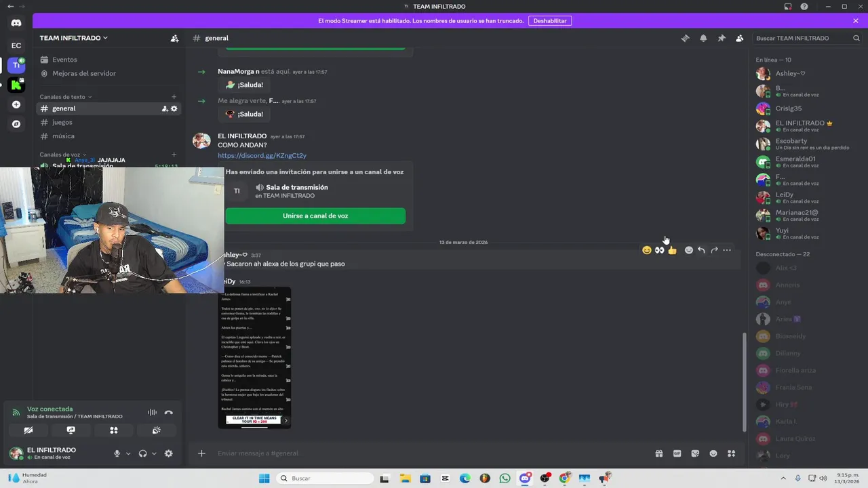Open more options on Ashley message
The image size is (868, 488).
(727, 250)
